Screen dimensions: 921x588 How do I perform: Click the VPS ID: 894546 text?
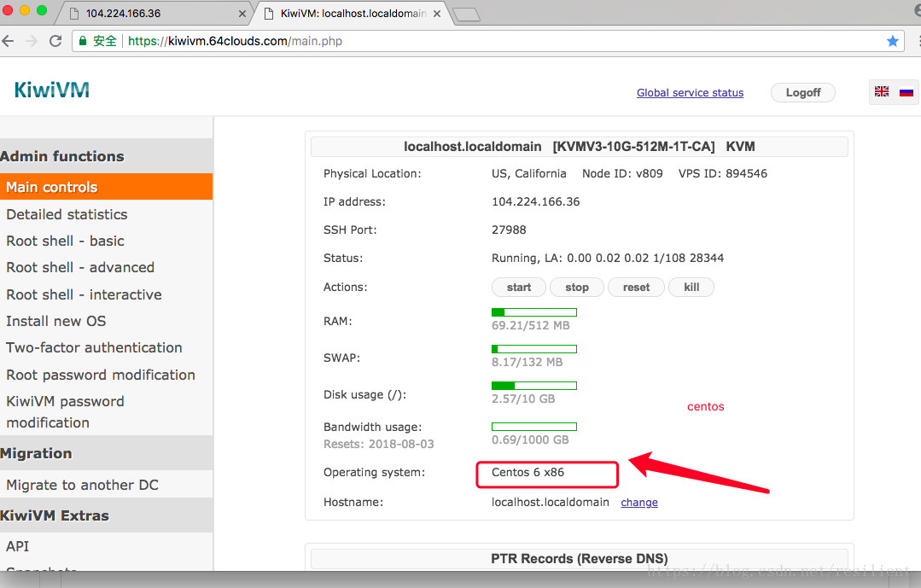(x=722, y=173)
